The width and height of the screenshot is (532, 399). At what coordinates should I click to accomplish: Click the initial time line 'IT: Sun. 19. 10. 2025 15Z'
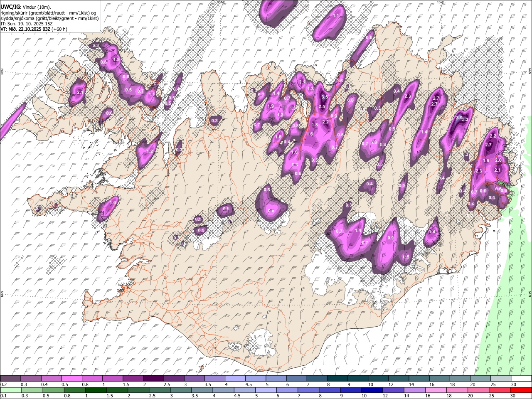(27, 24)
